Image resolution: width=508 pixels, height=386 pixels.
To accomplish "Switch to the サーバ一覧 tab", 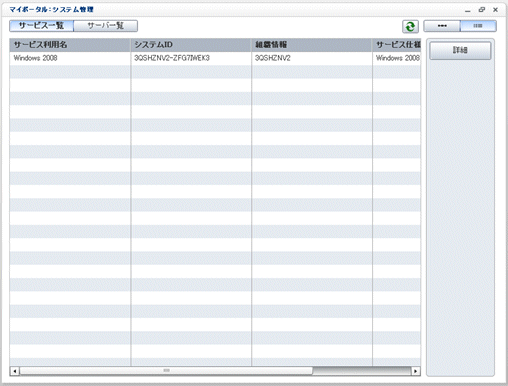I will click(105, 26).
